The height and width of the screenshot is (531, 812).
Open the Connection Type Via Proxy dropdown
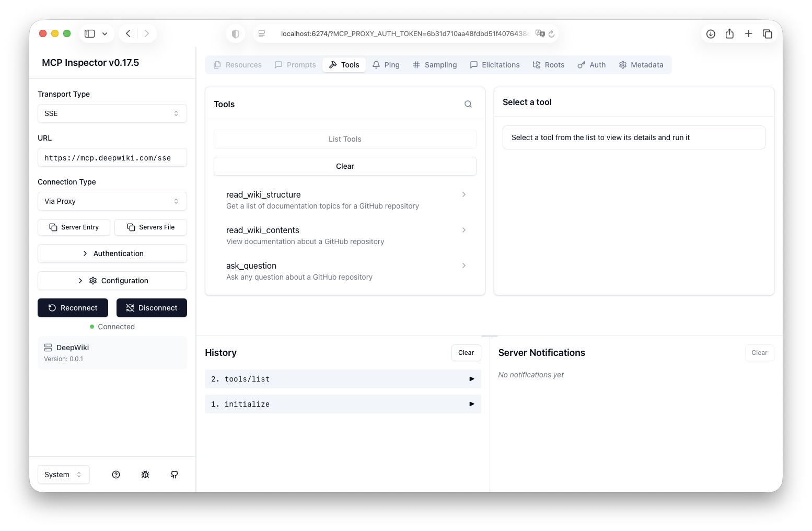112,201
